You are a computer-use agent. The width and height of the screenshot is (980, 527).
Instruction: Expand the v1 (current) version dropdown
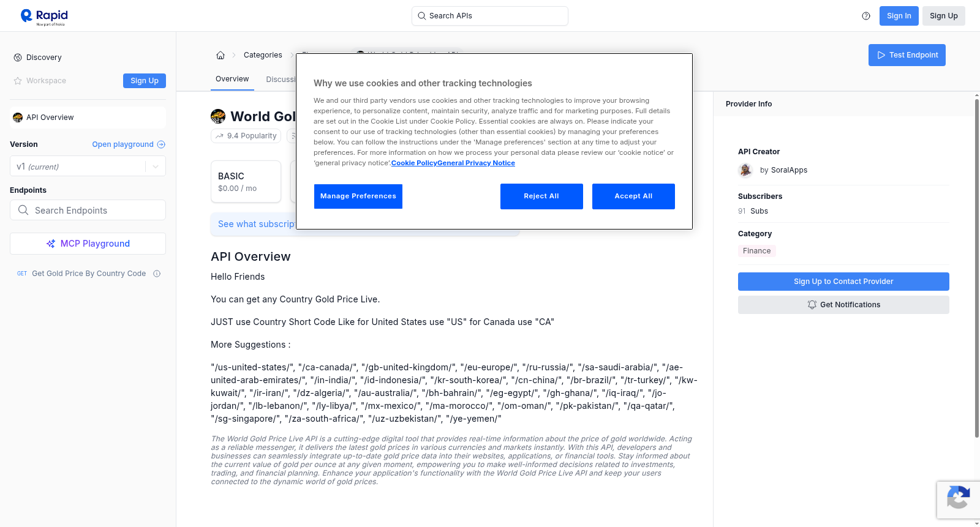88,166
